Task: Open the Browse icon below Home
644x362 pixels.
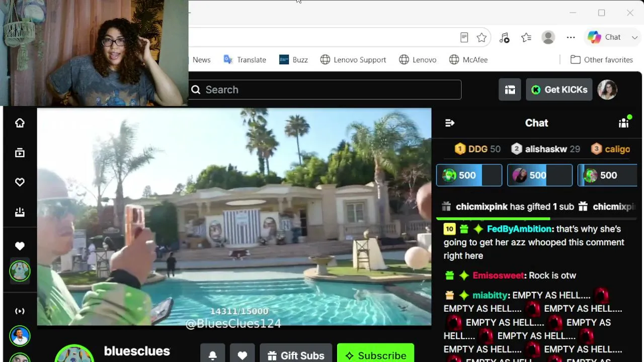Action: (x=20, y=153)
